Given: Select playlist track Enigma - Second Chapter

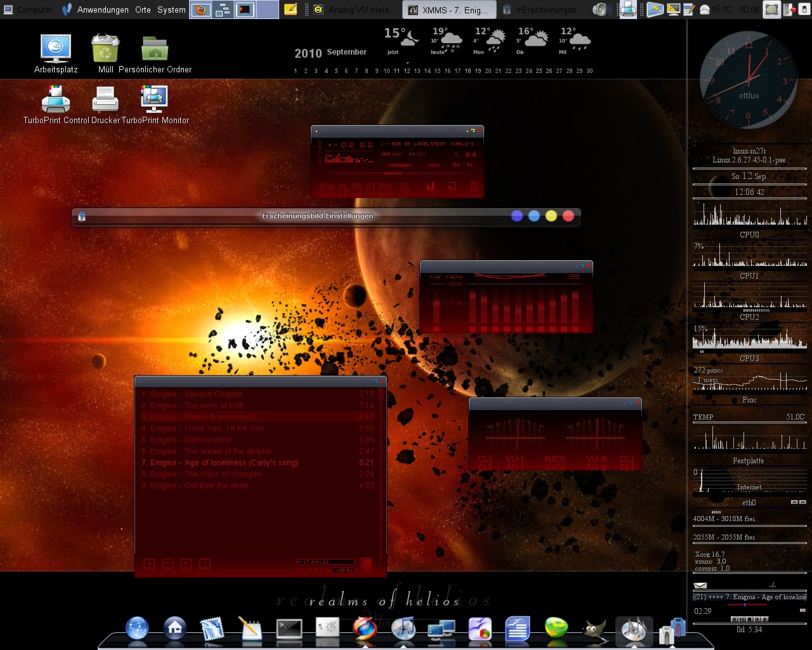Looking at the screenshot, I should 257,394.
